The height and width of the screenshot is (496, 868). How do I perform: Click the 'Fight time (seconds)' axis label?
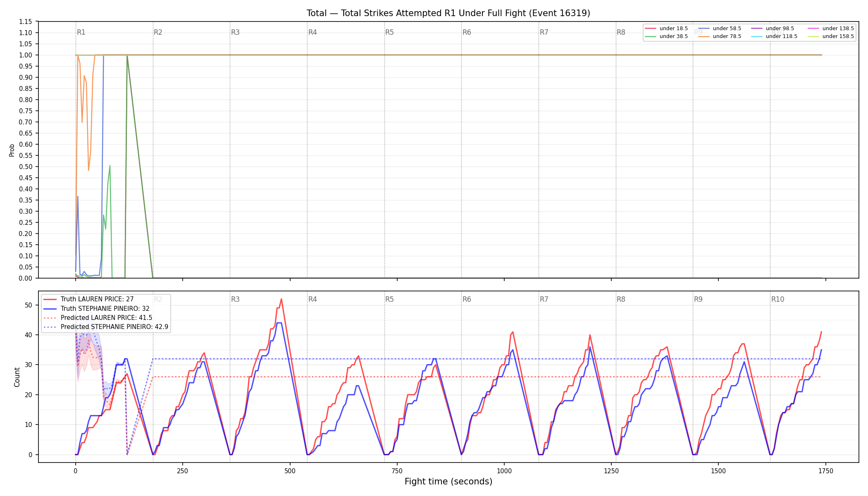[x=448, y=482]
